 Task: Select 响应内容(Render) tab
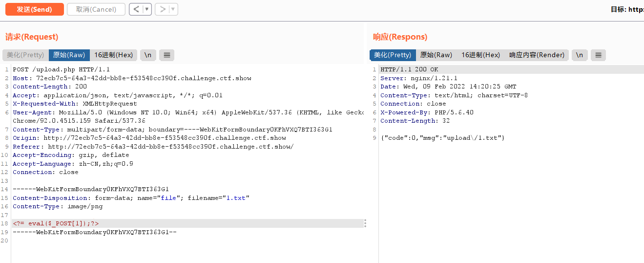(x=537, y=55)
